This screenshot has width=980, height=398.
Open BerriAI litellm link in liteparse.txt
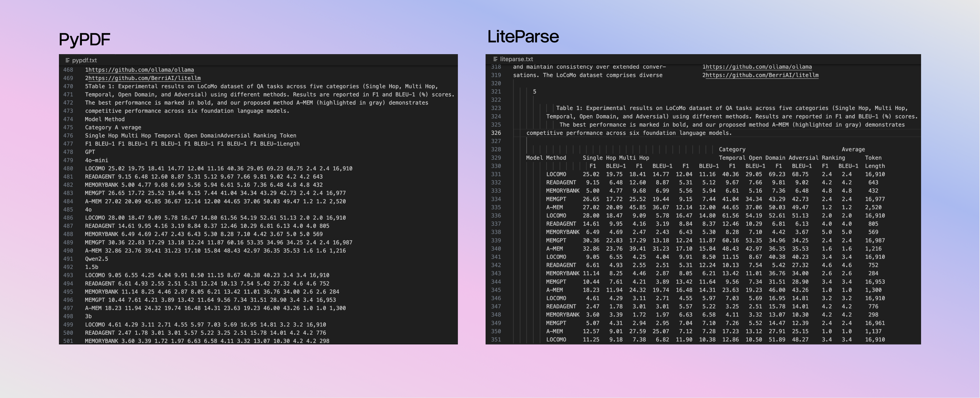762,75
